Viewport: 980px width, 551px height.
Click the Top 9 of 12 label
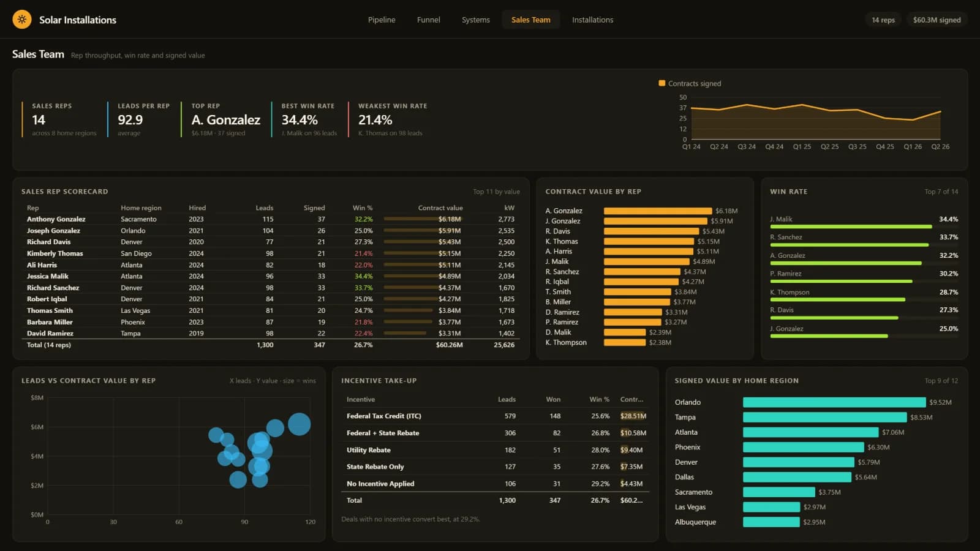pos(941,381)
